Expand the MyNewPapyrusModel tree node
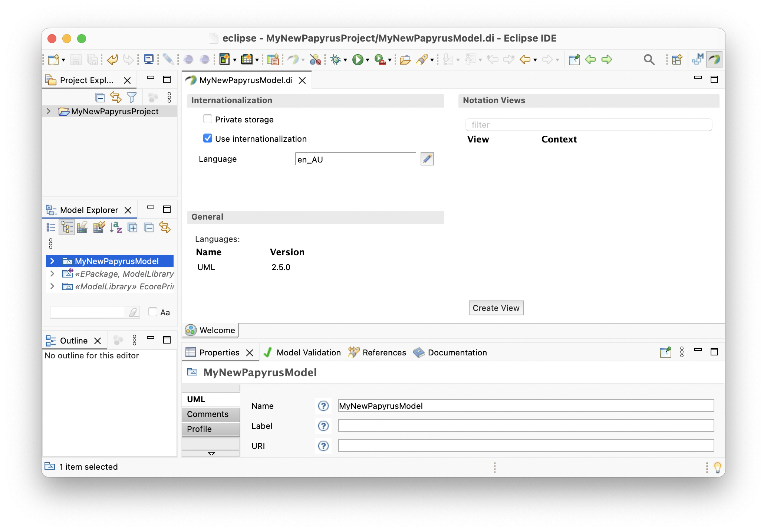767x532 pixels. click(x=52, y=261)
